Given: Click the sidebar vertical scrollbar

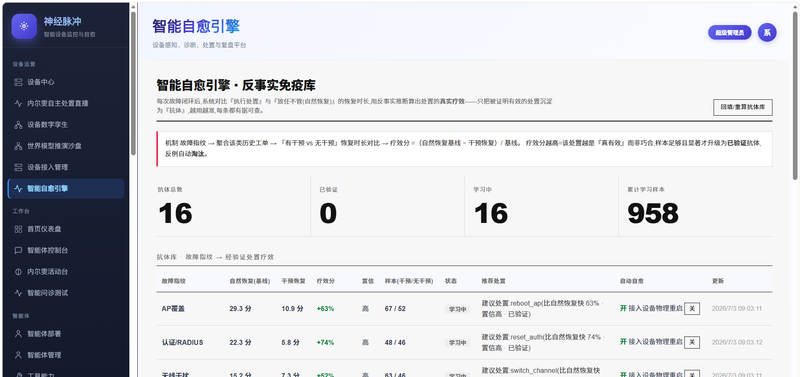Looking at the screenshot, I should tap(133, 82).
